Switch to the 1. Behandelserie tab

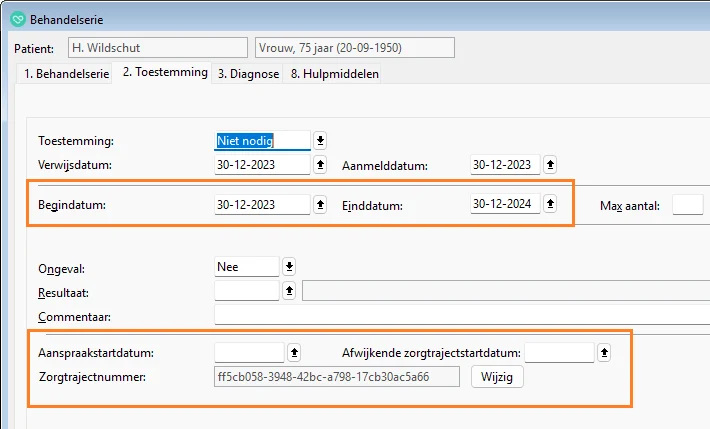tap(63, 74)
